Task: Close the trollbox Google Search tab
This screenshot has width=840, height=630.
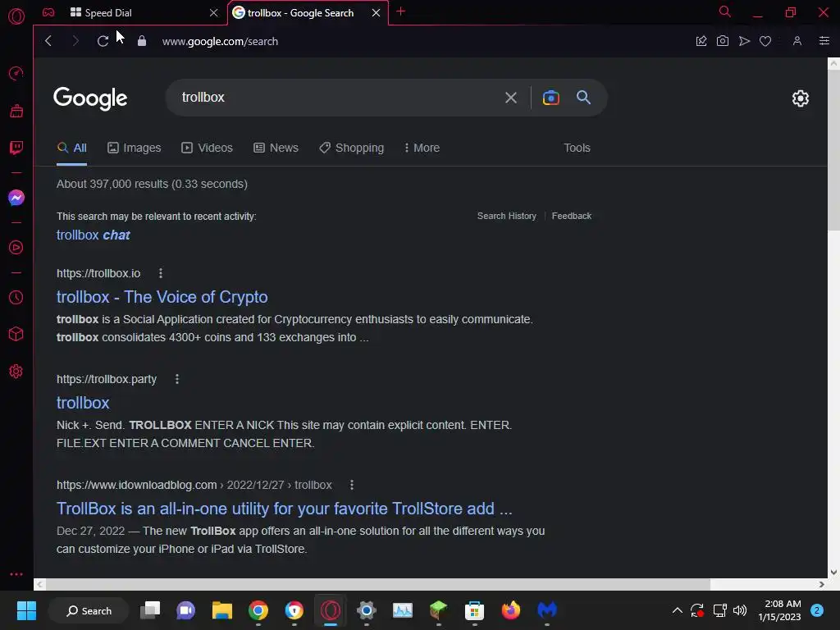Action: pyautogui.click(x=376, y=12)
